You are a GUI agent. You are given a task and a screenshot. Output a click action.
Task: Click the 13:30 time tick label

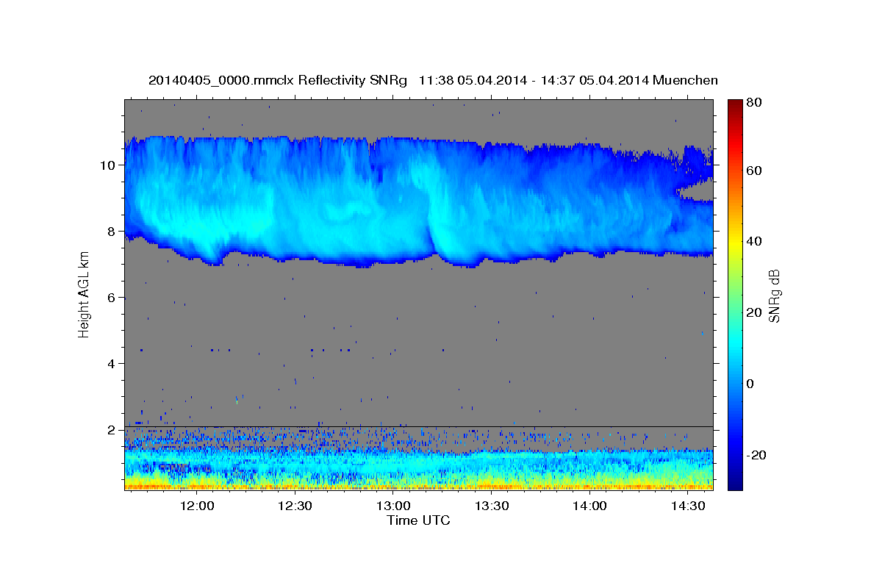[492, 506]
